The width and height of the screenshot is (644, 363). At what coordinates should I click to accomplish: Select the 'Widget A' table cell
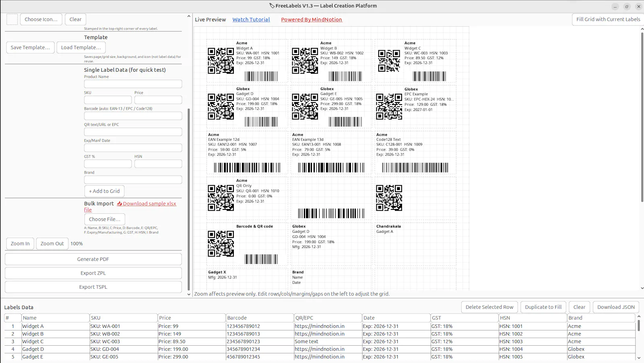pyautogui.click(x=55, y=326)
